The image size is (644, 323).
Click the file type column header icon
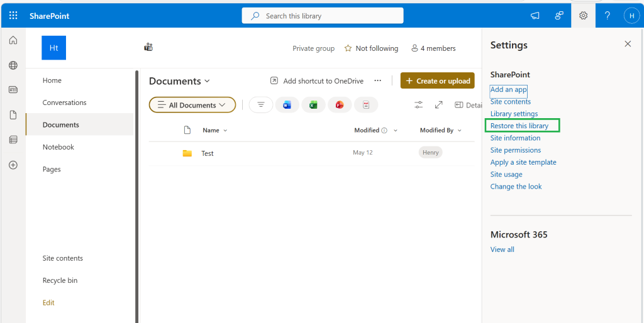[187, 131]
